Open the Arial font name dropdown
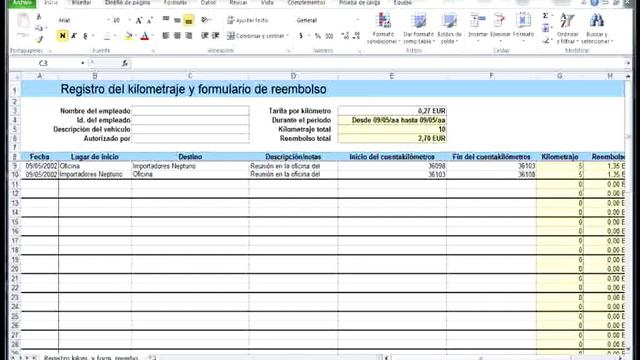 tap(108, 20)
